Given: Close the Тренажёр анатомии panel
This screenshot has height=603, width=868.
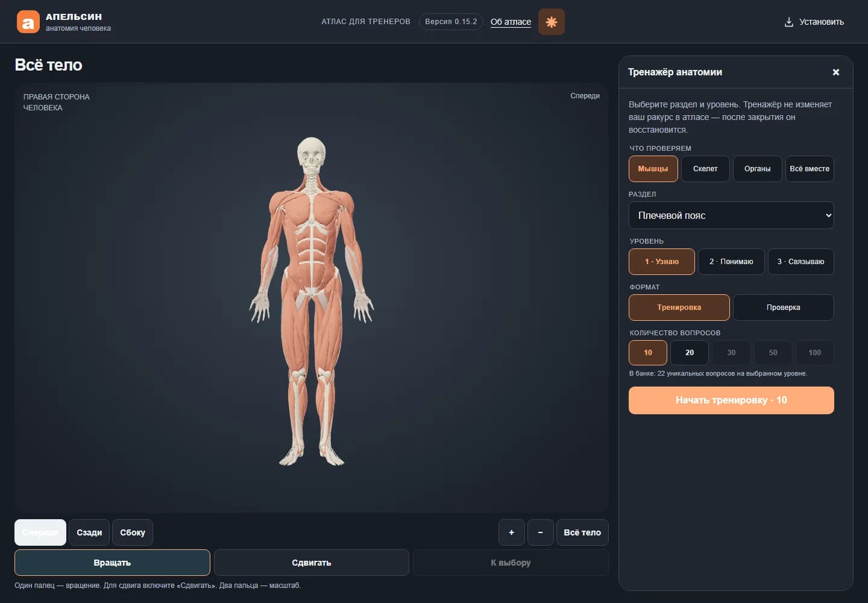Looking at the screenshot, I should click(x=835, y=72).
